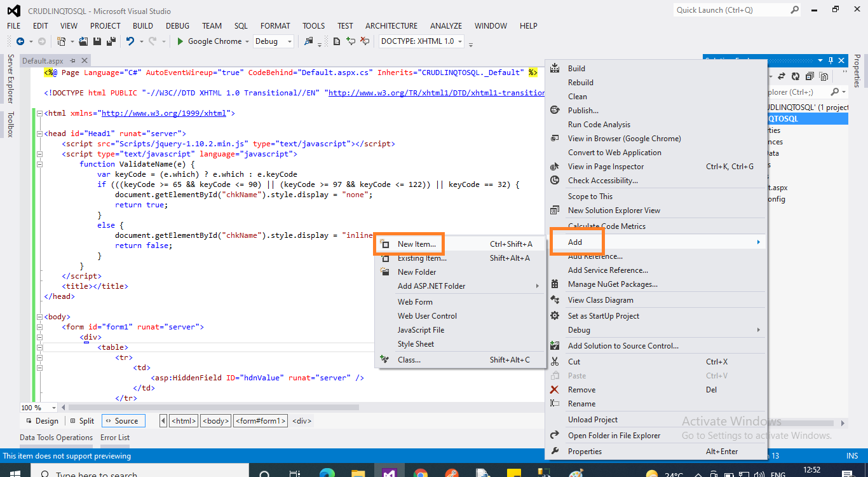Click the Collapse All icon in Solution Explorer
Screen dimensions: 868x477
(x=810, y=76)
